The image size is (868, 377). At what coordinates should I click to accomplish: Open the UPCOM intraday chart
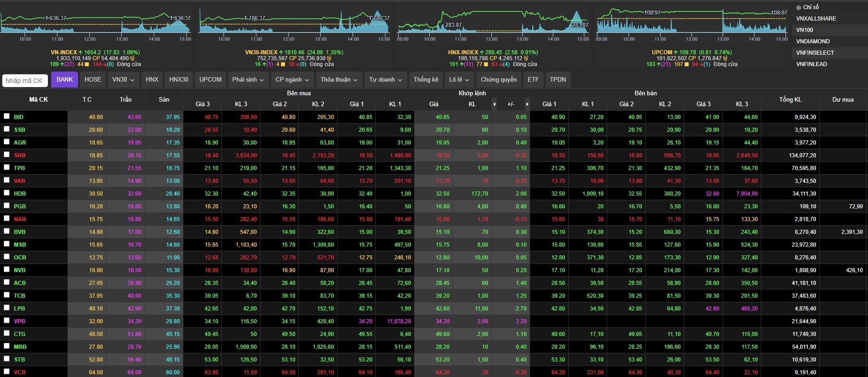[x=692, y=23]
